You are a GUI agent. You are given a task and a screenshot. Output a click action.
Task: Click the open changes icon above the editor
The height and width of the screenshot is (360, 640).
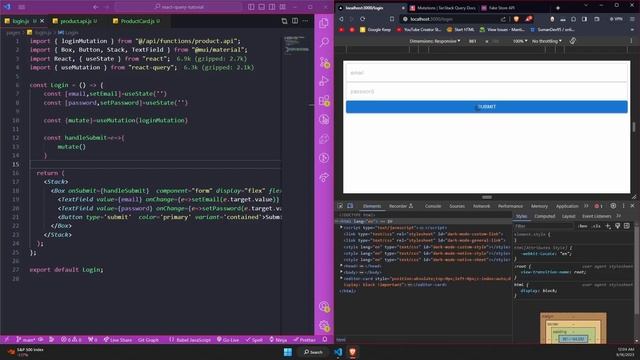click(284, 21)
